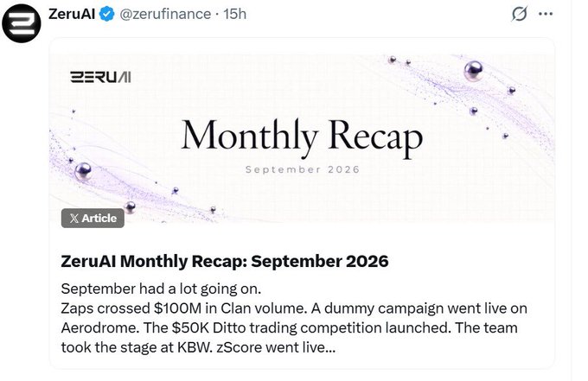Open the ZeruAI display name link
Screen dimensions: 588x381
tap(72, 14)
